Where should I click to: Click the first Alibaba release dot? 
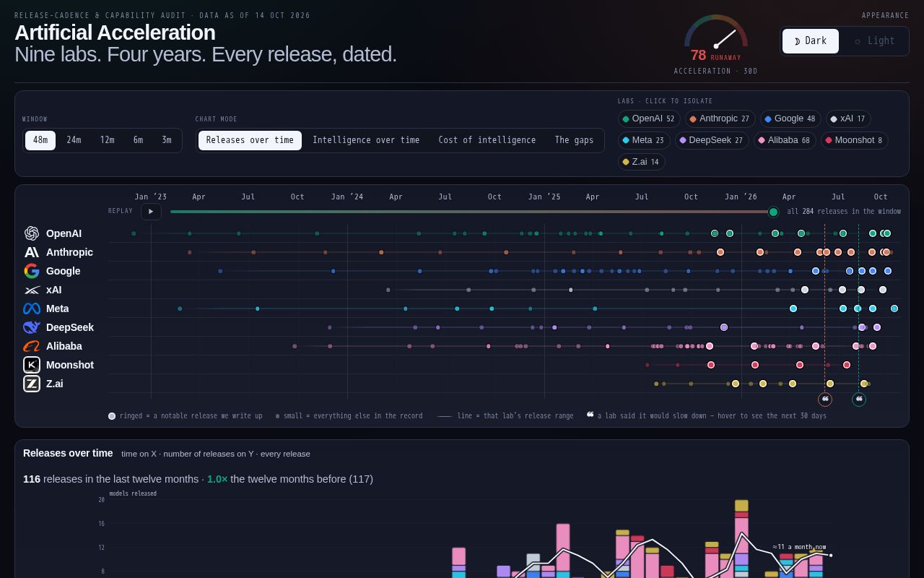point(295,346)
